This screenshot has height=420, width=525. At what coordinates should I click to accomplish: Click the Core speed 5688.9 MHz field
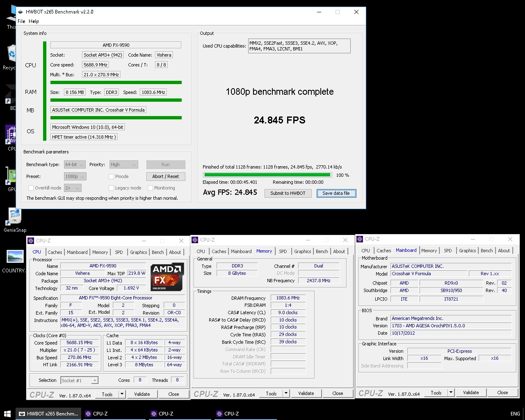click(x=96, y=65)
